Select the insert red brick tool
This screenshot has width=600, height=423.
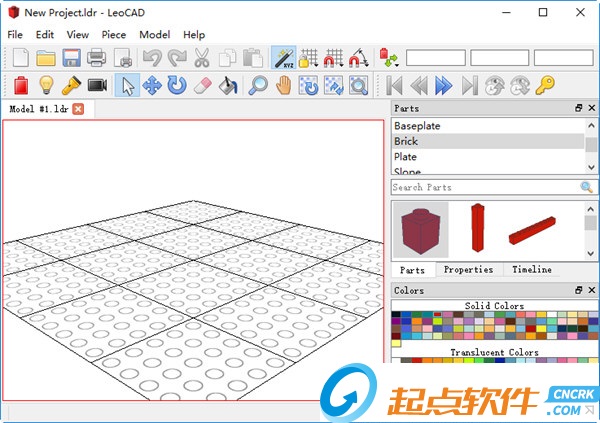click(x=21, y=85)
